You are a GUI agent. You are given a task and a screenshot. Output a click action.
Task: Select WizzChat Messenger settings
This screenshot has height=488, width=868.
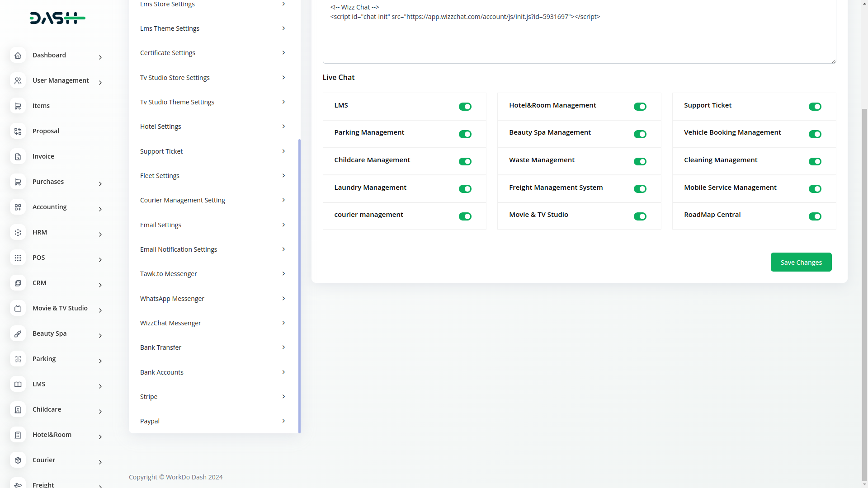(x=213, y=323)
